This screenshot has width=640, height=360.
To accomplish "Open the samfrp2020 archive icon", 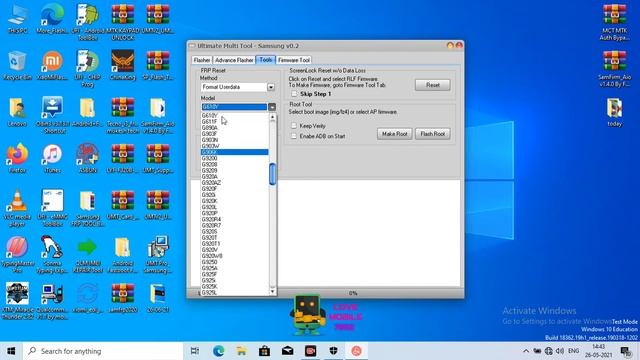I will [x=123, y=298].
